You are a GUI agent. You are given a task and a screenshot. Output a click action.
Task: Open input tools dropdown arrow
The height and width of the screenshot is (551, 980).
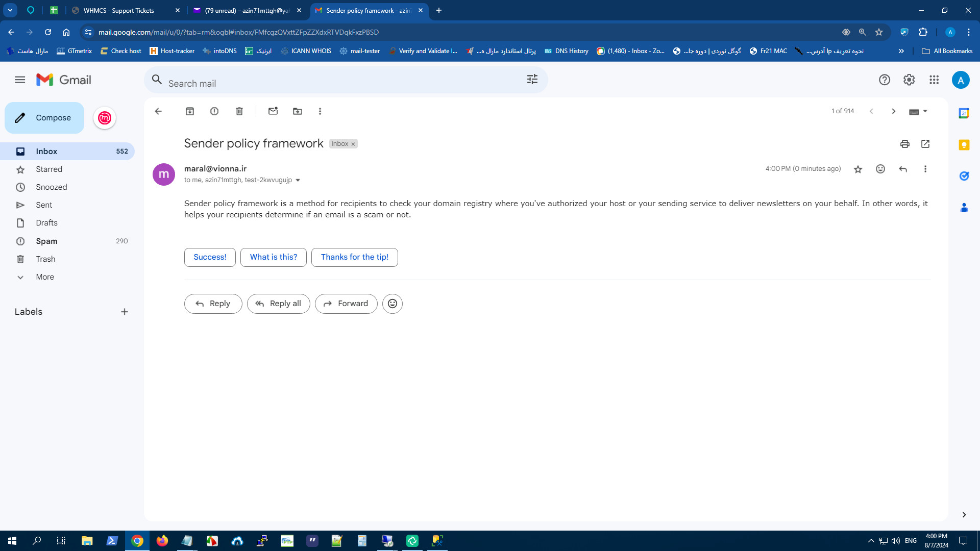(925, 111)
